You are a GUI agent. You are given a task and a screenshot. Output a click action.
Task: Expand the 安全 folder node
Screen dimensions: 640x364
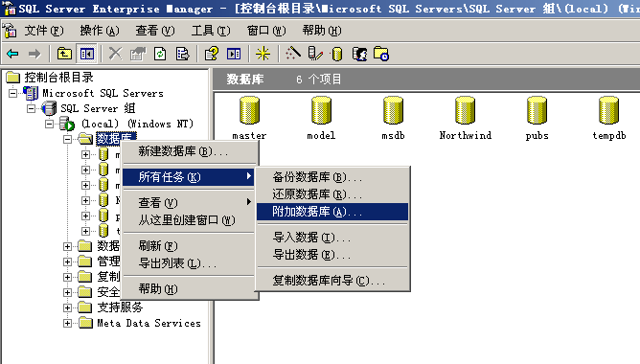pyautogui.click(x=67, y=292)
